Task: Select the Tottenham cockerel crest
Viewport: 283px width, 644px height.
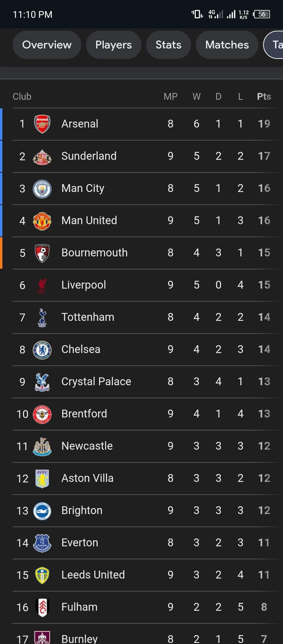Action: coord(42,317)
